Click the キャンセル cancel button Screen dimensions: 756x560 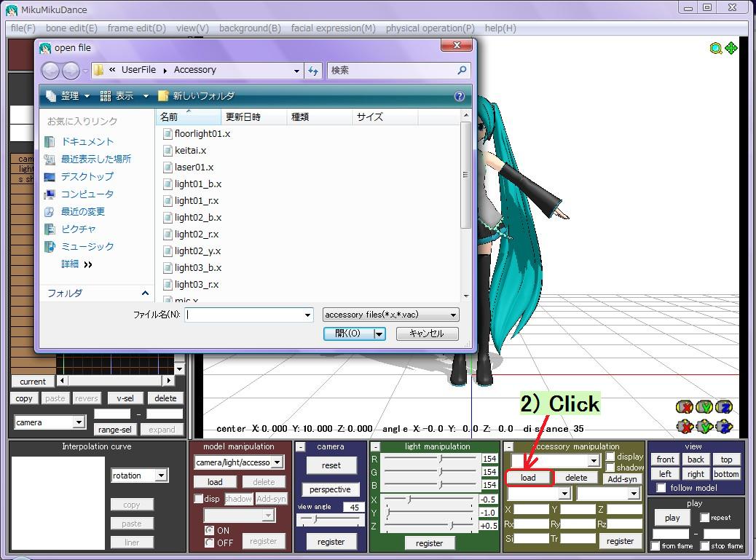coord(427,334)
